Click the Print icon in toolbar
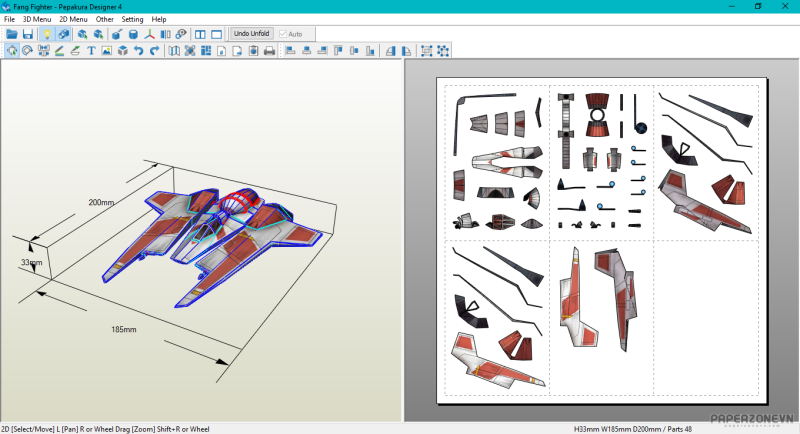This screenshot has width=800, height=434. 269,51
